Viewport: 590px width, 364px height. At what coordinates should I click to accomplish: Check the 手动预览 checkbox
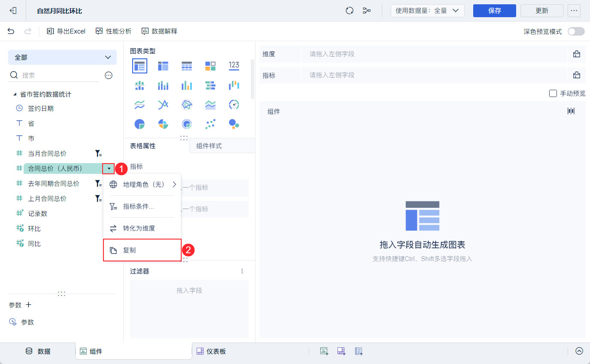tap(553, 93)
